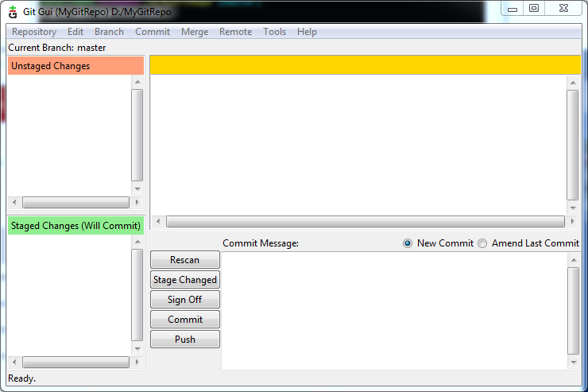Click the right arrow under Unstaged Changes list
Viewport: 588px width, 392px height.
coord(137,202)
